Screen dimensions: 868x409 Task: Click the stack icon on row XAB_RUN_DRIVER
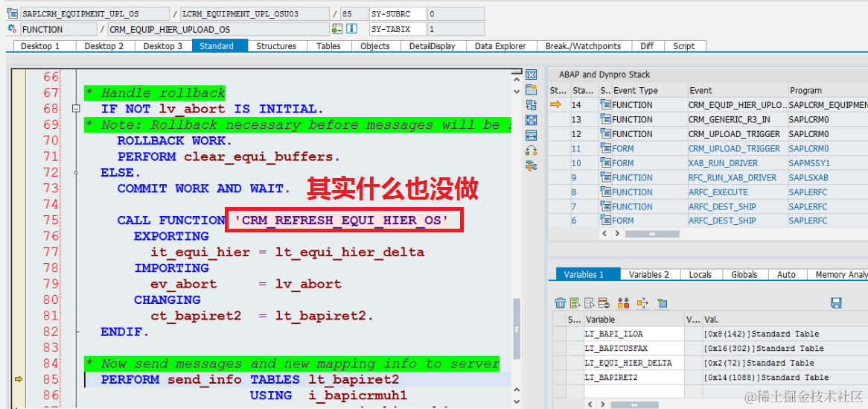click(x=606, y=163)
